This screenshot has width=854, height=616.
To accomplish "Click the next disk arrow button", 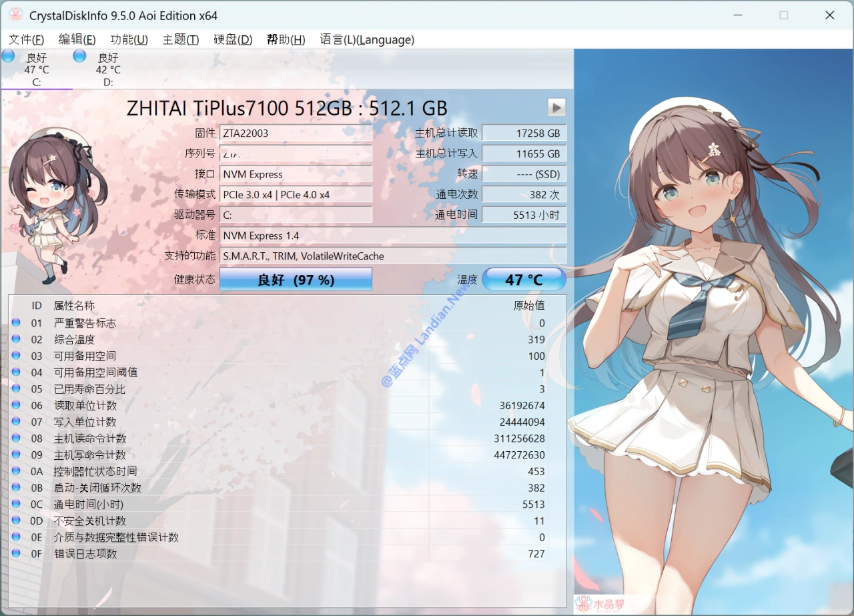I will [556, 107].
